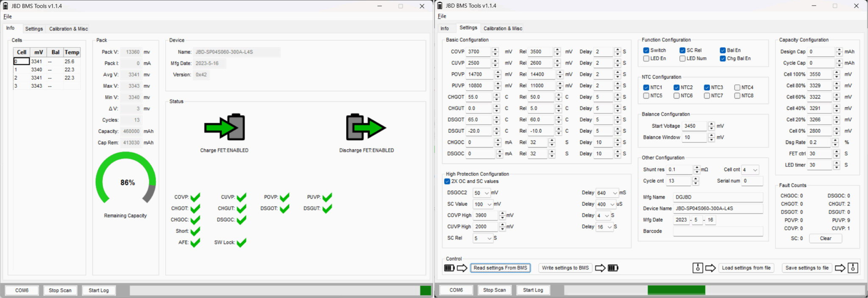Click the Device Name input field
Image resolution: width=868 pixels, height=298 pixels.
[718, 209]
